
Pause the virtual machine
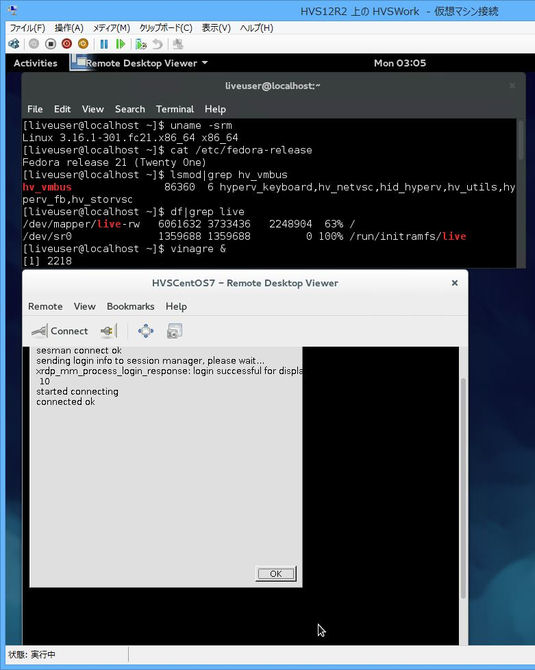click(x=104, y=44)
